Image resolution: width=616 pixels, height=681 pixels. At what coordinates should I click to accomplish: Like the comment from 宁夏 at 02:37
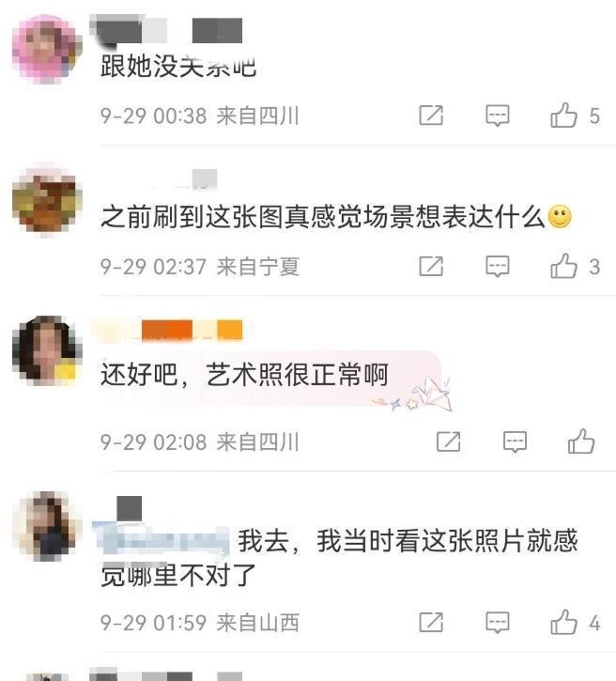pyautogui.click(x=563, y=266)
